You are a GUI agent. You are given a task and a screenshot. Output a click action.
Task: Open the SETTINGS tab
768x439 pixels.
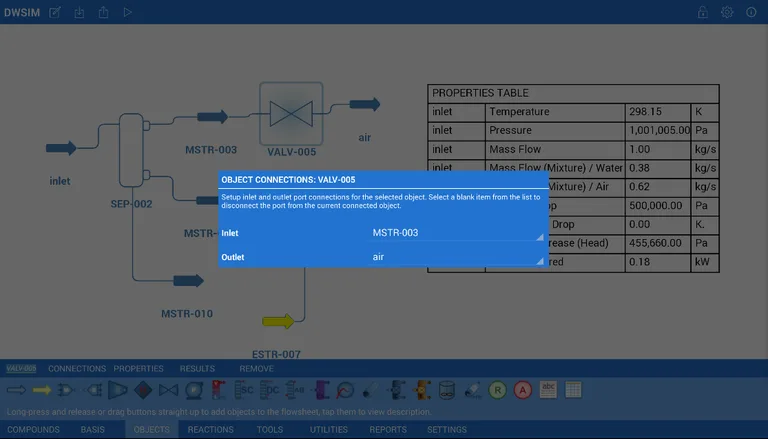click(x=447, y=430)
